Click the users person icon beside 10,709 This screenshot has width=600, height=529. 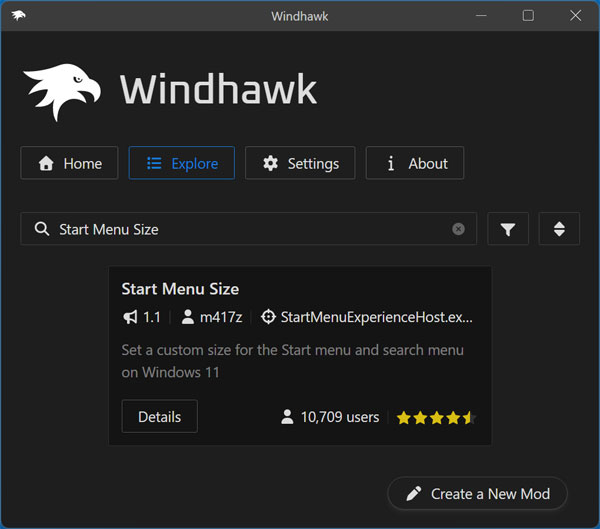coord(287,417)
